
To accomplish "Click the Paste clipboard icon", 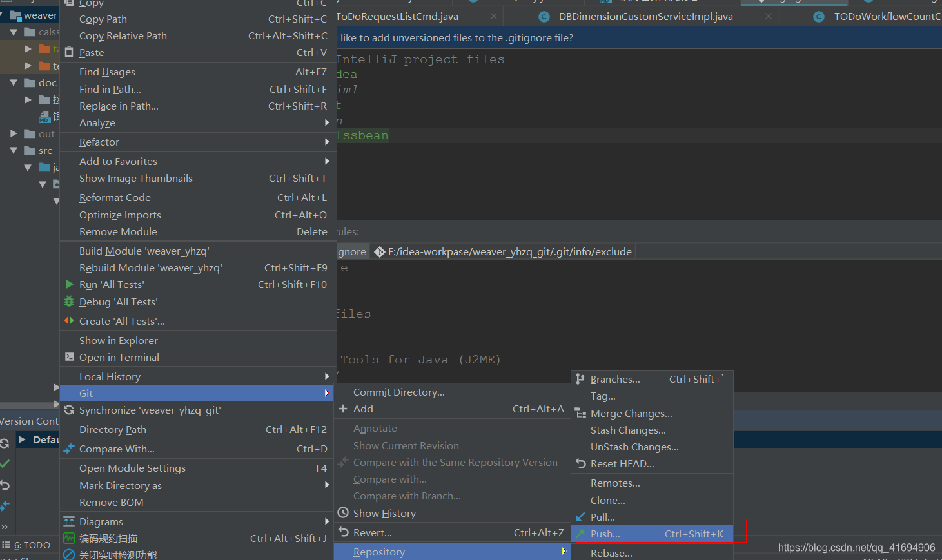I will click(x=69, y=52).
